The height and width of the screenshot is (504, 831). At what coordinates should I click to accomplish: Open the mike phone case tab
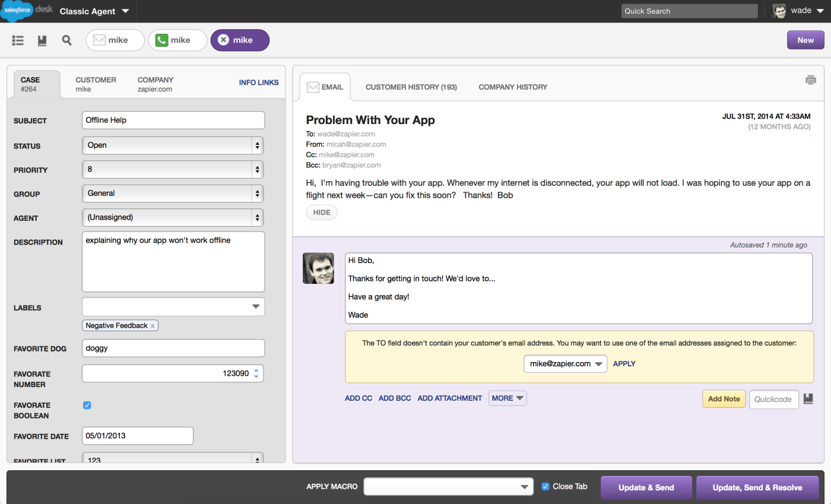(177, 40)
